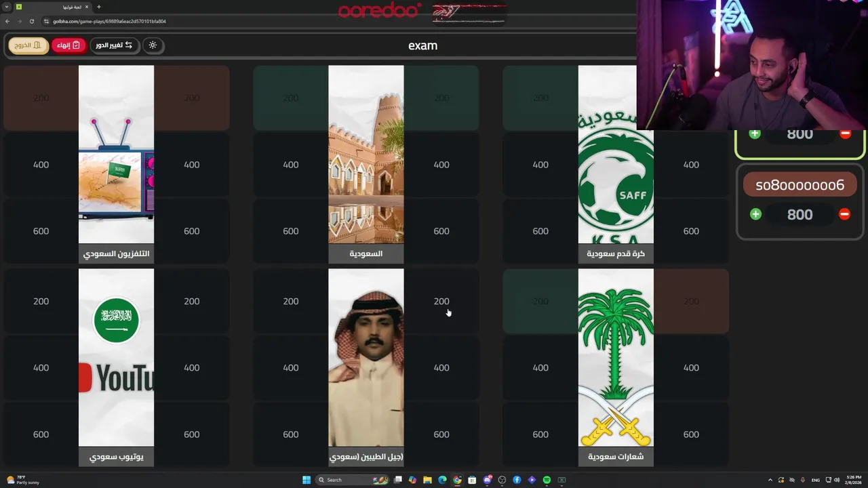Open OBS Studio from the taskbar
Image resolution: width=868 pixels, height=488 pixels.
point(502,480)
